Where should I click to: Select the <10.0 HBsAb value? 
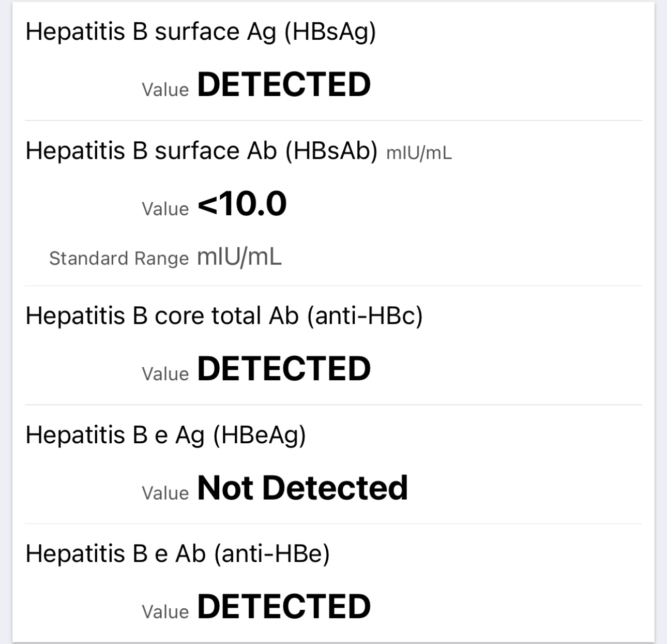coord(242,203)
